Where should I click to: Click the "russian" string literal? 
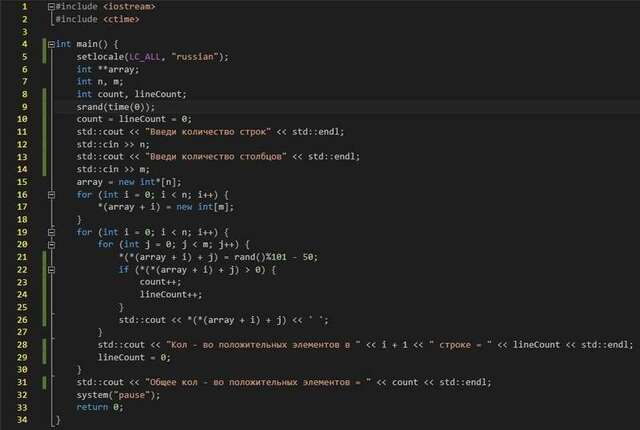click(195, 57)
